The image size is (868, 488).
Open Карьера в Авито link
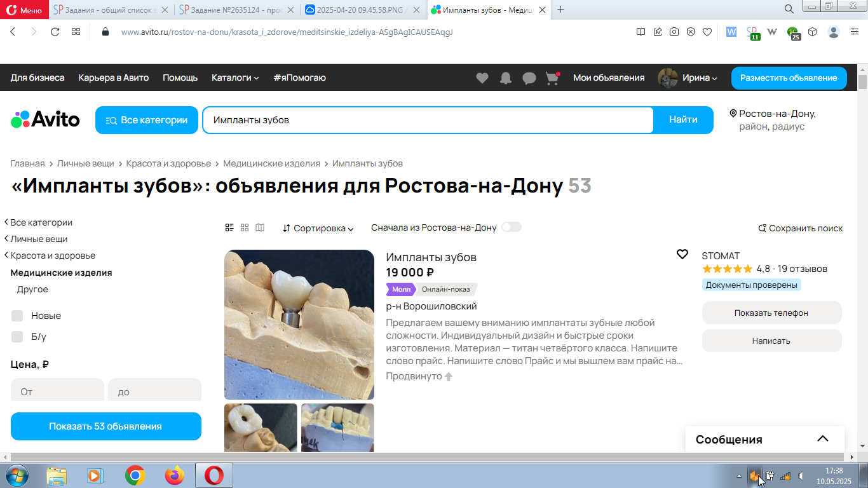click(114, 78)
